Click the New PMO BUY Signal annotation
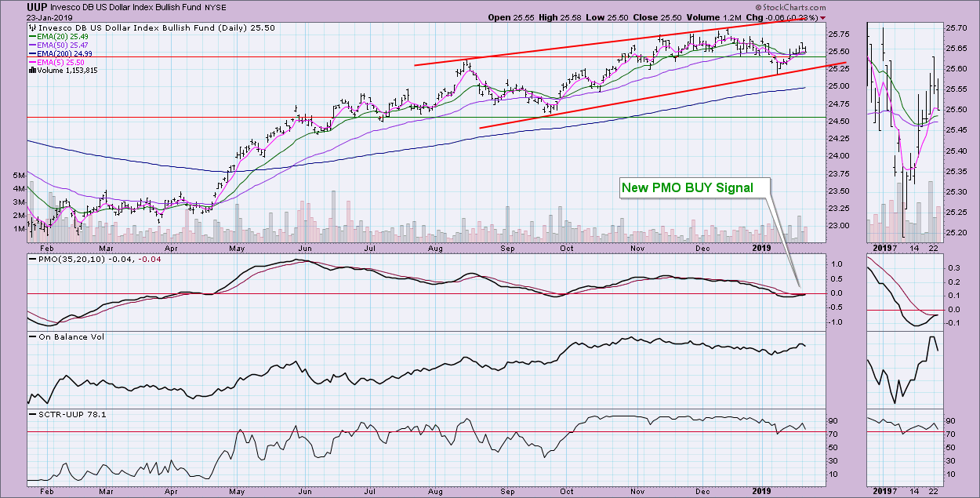The height and width of the screenshot is (498, 980). coord(687,187)
